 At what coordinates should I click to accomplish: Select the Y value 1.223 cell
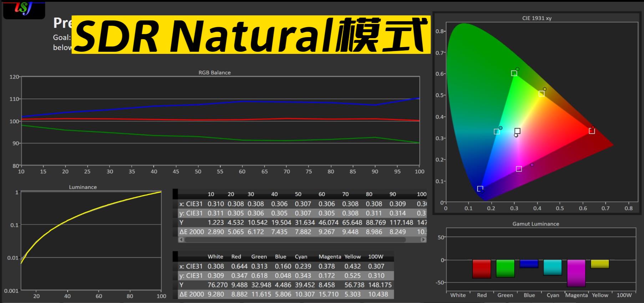215,222
